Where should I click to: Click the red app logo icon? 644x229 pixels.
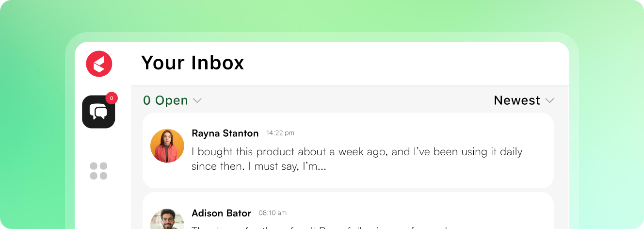99,64
